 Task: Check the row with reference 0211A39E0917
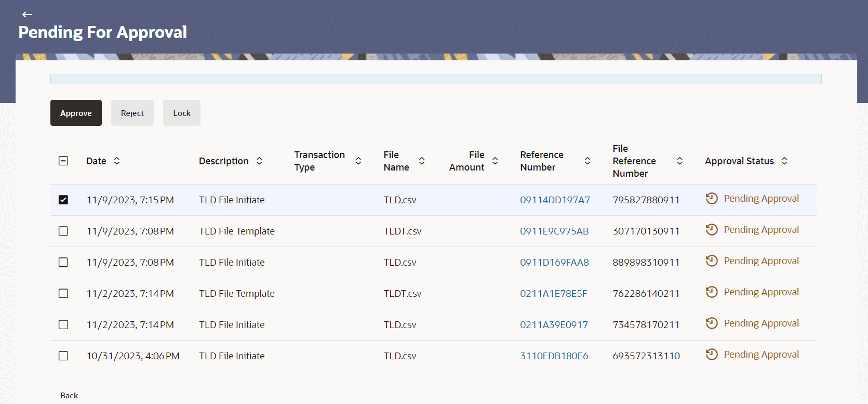[x=63, y=324]
